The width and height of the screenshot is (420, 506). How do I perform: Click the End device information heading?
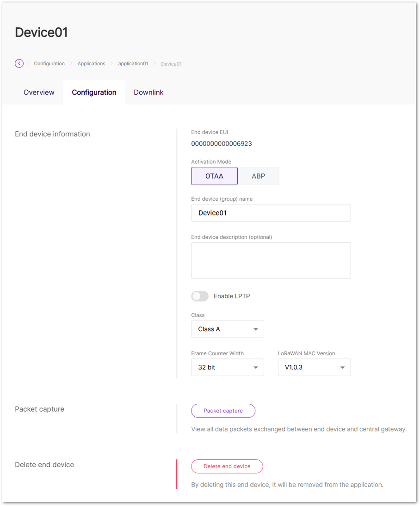pos(52,134)
